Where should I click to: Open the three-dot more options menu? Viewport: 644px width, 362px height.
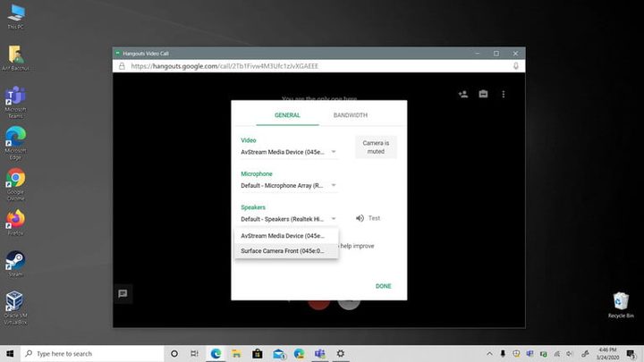[504, 94]
